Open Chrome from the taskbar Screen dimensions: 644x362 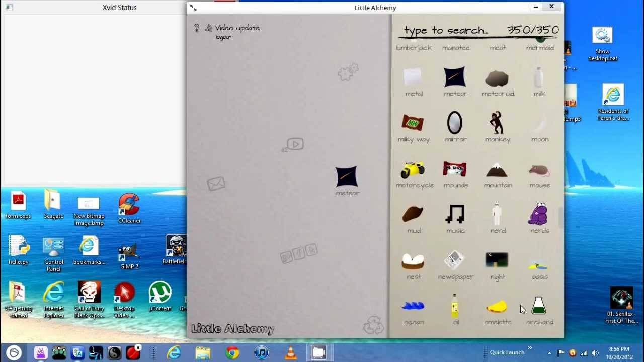(x=232, y=352)
